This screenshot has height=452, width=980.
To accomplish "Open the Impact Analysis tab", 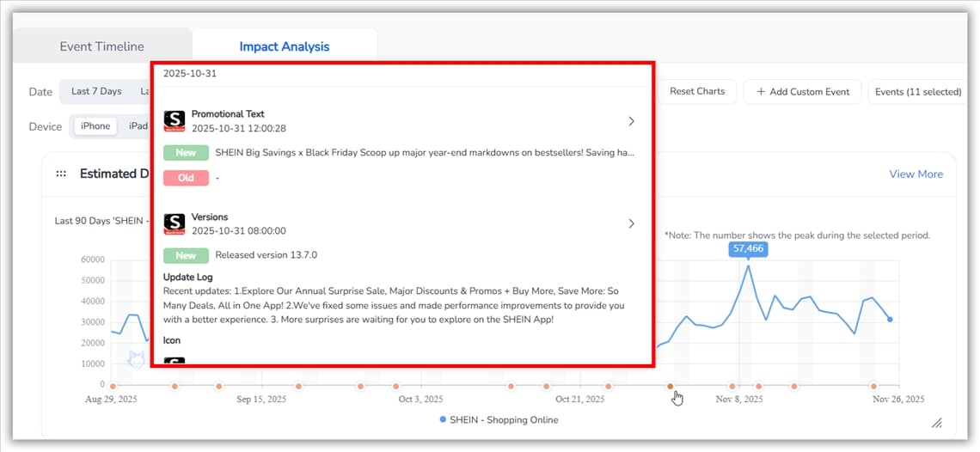I will (x=284, y=46).
